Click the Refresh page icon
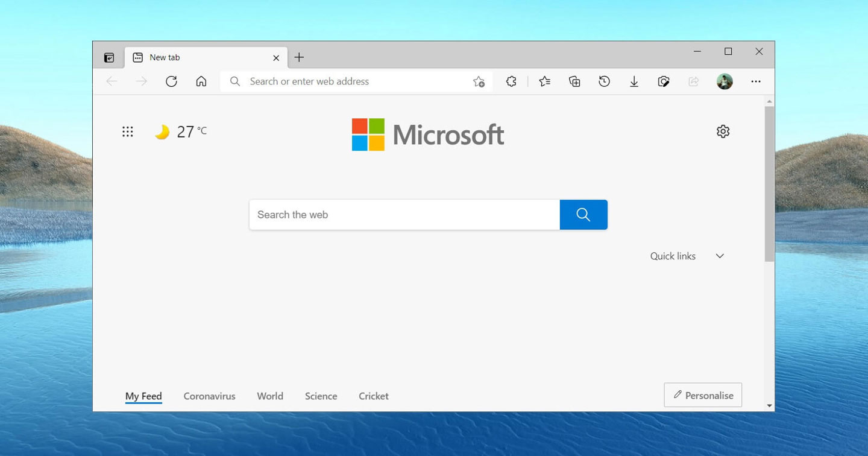This screenshot has height=456, width=868. (171, 81)
